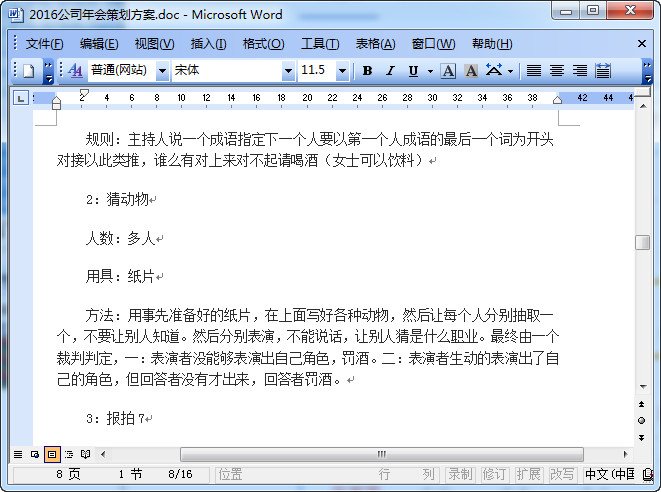Screen dimensions: 661x492
Task: Justify text with the align-both icon
Action: 534,71
